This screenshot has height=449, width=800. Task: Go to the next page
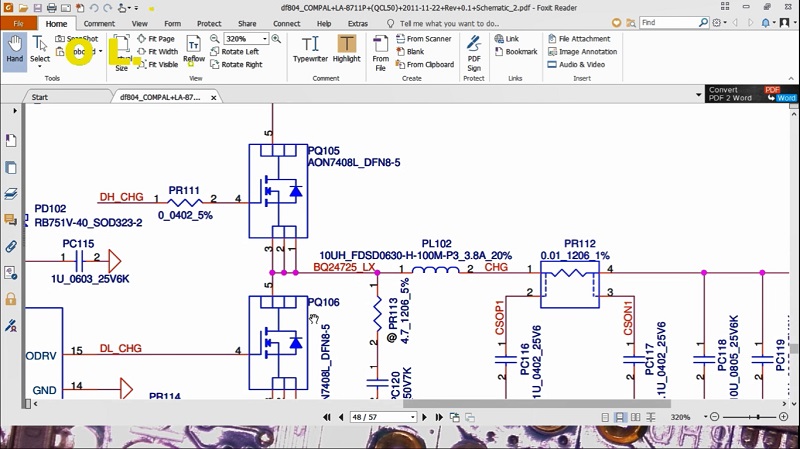click(424, 417)
